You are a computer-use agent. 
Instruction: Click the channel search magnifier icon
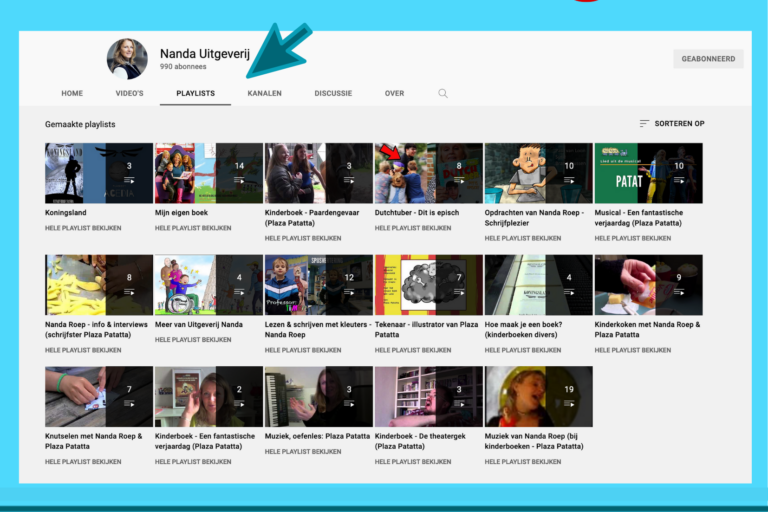pyautogui.click(x=443, y=94)
